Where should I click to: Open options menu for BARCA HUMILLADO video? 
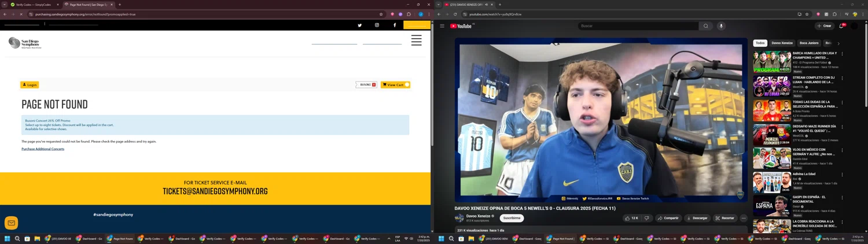pyautogui.click(x=842, y=54)
